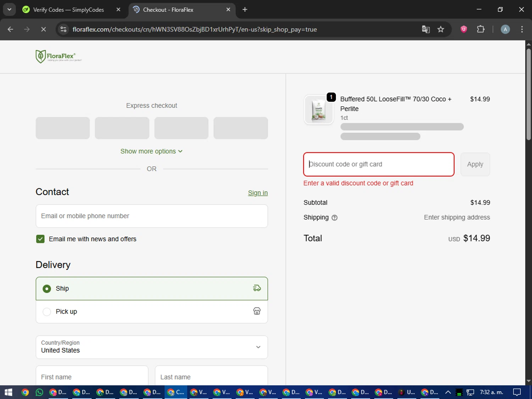Viewport: 532px width, 399px height.
Task: Click the last express checkout placeholder button
Action: 240,128
